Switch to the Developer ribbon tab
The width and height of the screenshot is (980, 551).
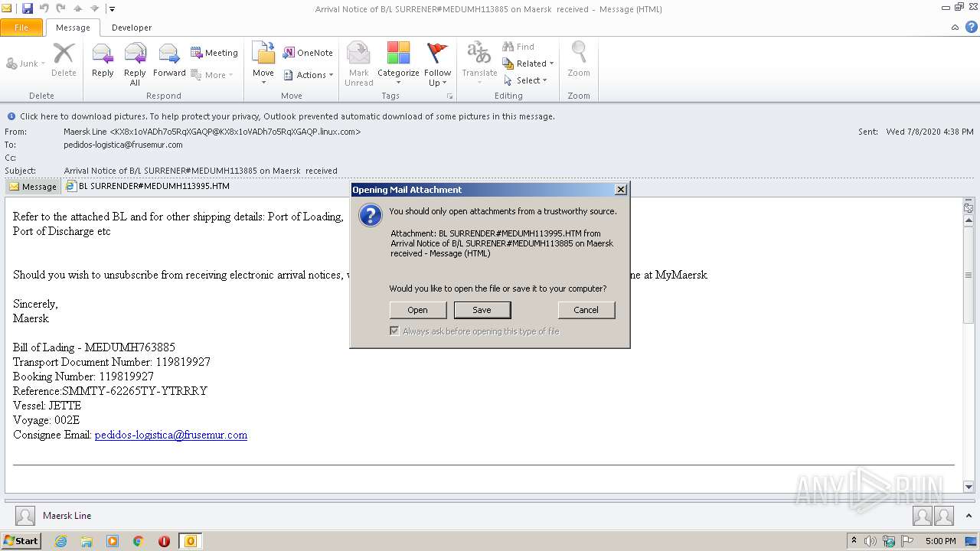click(132, 28)
